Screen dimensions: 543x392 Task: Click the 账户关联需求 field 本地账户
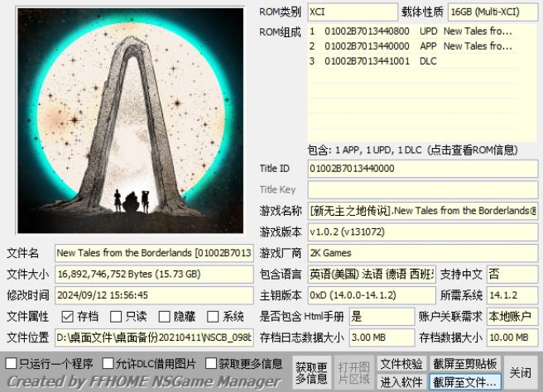512,316
